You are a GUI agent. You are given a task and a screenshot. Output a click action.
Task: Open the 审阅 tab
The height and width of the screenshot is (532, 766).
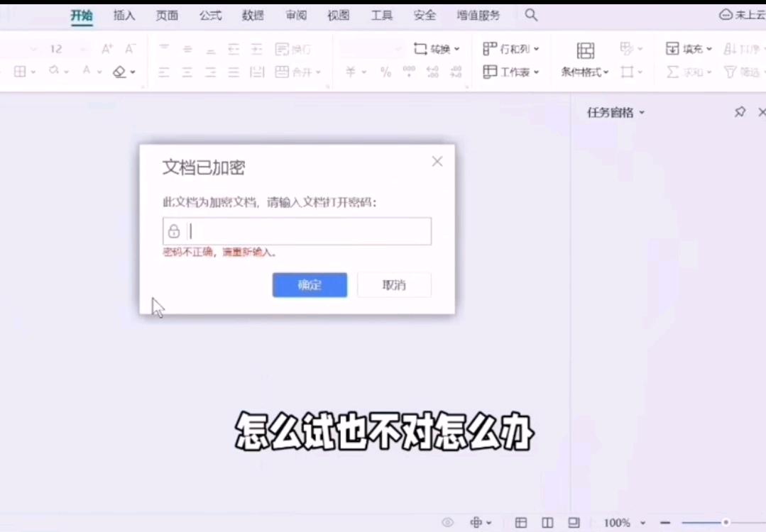296,16
